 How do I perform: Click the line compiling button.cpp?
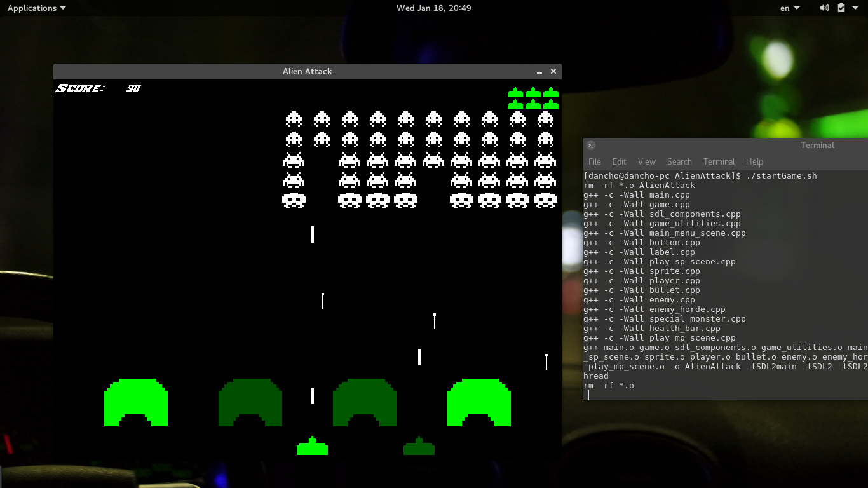point(642,243)
